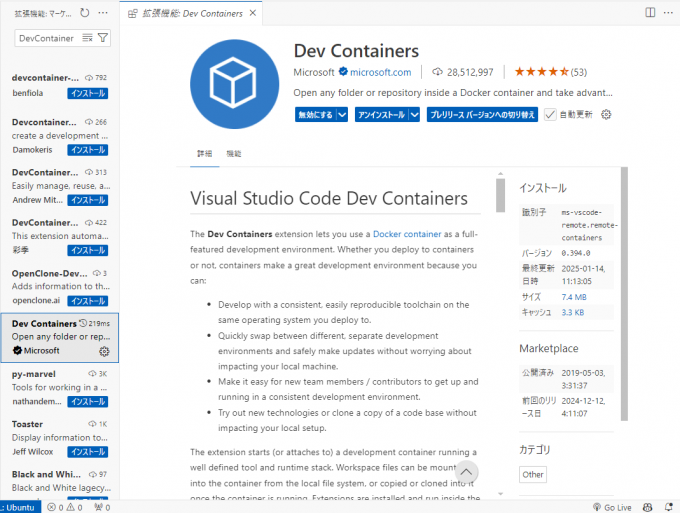680x513 pixels.
Task: Open the filter extensions funnel icon
Action: tap(104, 38)
